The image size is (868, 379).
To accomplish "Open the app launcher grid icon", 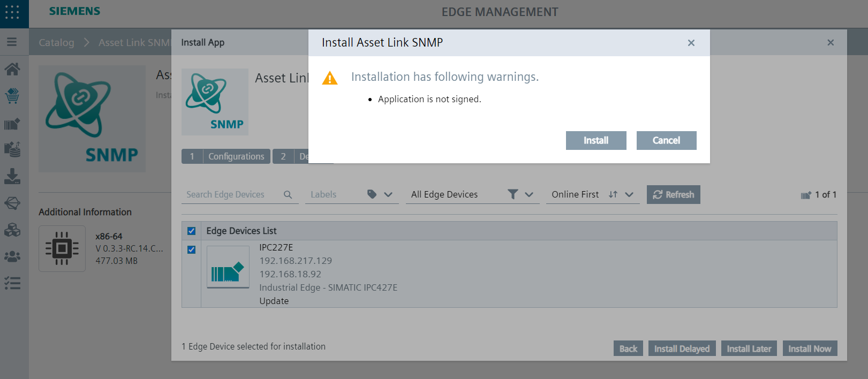I will point(12,12).
